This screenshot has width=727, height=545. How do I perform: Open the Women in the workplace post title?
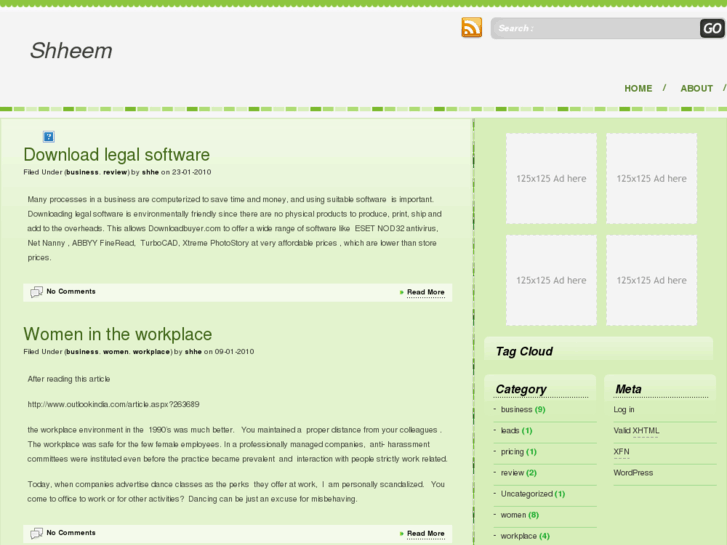(x=118, y=334)
